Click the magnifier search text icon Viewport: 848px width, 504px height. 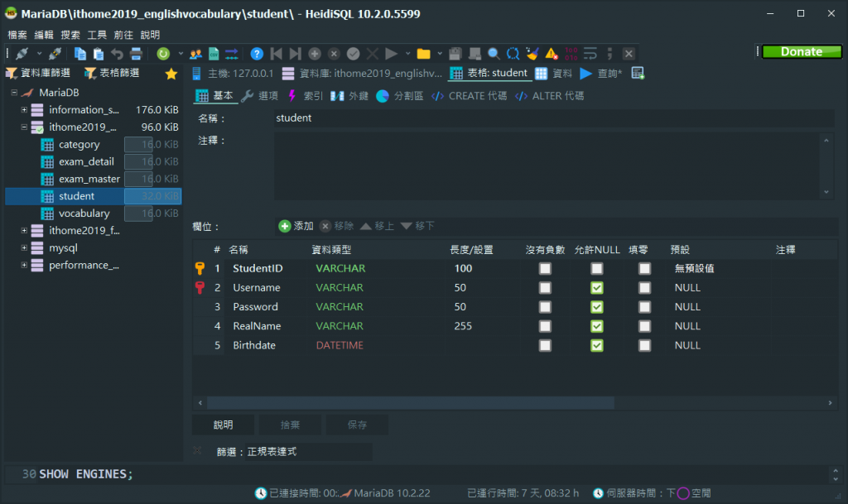point(494,54)
